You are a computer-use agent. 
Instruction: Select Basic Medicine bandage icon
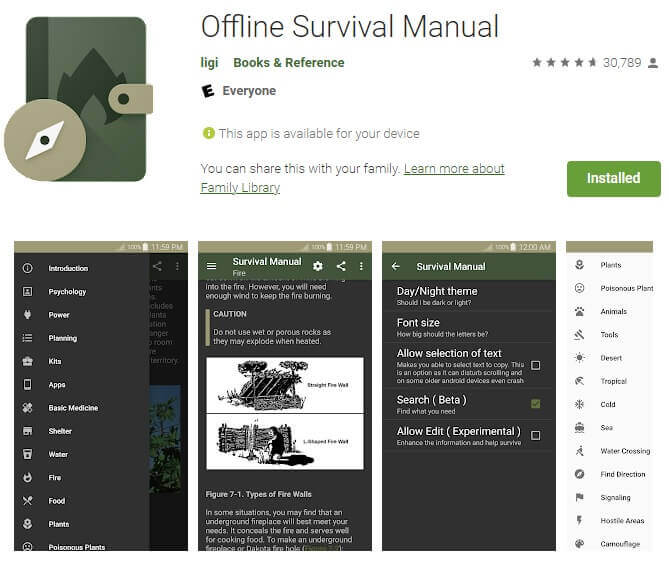pos(27,408)
